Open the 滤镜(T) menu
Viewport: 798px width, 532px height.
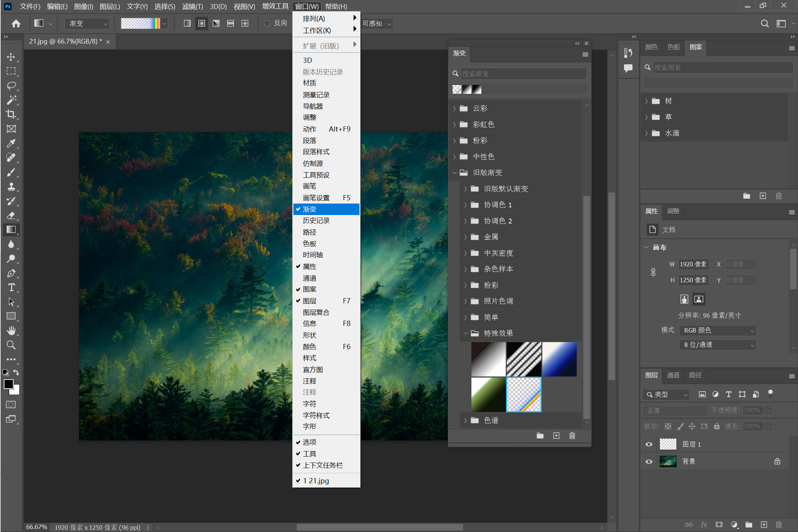pyautogui.click(x=192, y=6)
